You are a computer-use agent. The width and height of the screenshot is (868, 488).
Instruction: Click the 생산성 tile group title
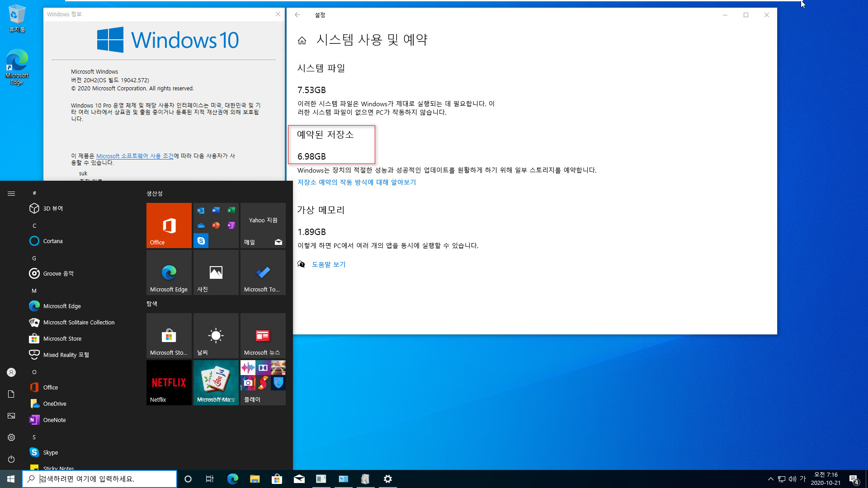[155, 193]
